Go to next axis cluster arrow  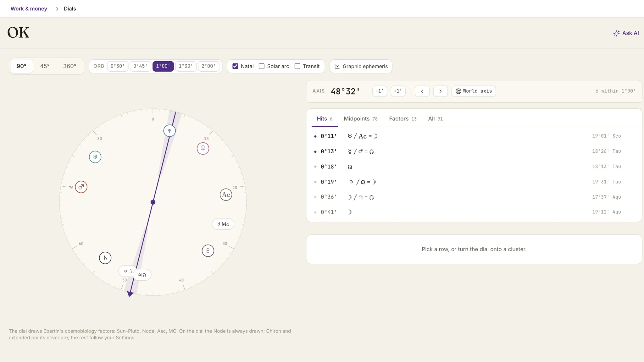(x=441, y=91)
